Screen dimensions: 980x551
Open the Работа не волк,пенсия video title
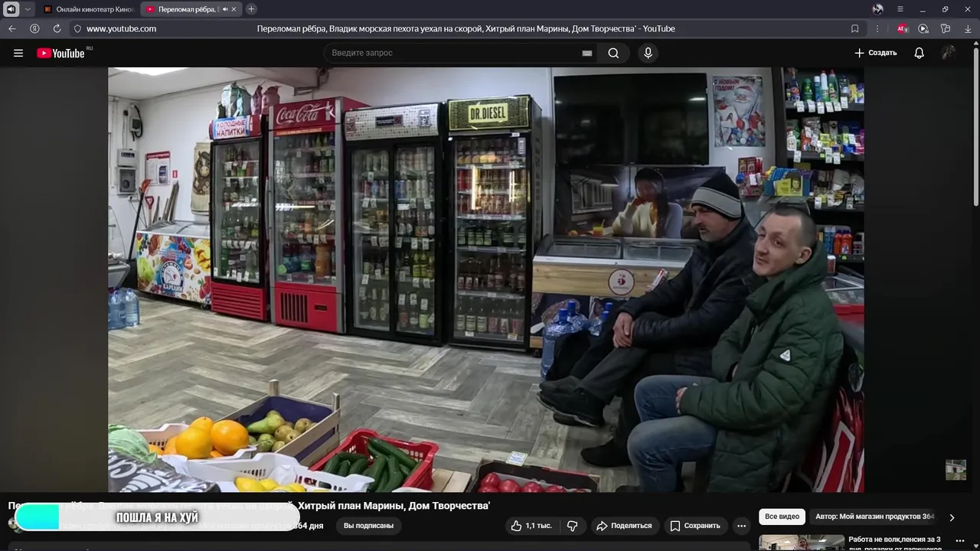coord(894,543)
